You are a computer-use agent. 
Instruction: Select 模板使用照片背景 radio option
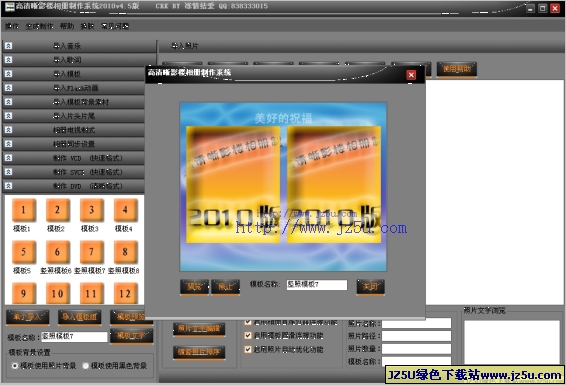point(14,366)
